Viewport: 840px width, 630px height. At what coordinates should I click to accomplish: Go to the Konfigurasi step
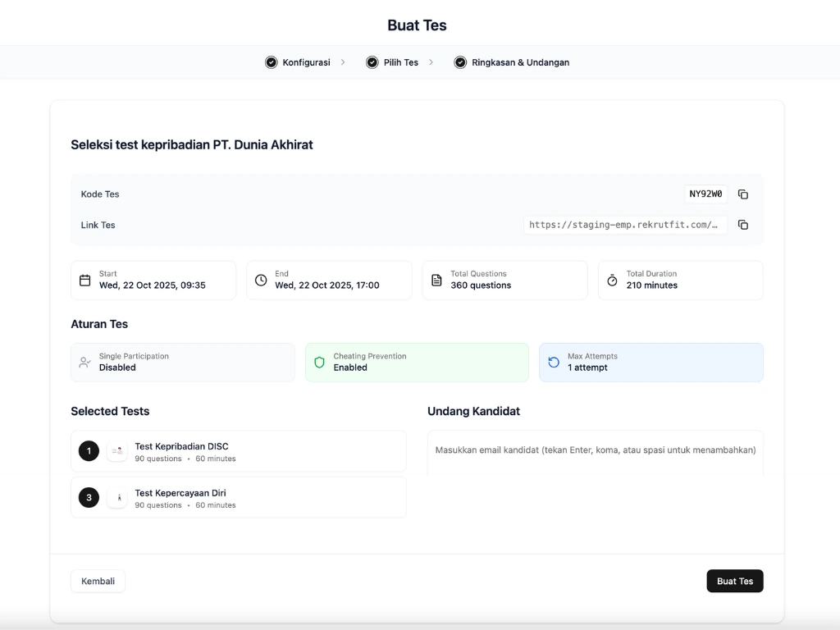click(x=299, y=62)
